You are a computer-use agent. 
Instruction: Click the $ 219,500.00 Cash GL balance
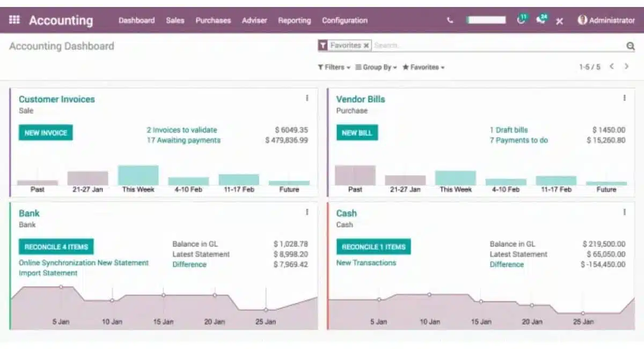(604, 244)
